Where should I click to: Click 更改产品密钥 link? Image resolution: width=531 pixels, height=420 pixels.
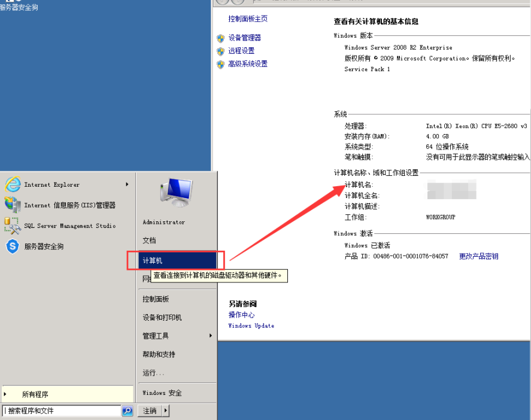[478, 256]
